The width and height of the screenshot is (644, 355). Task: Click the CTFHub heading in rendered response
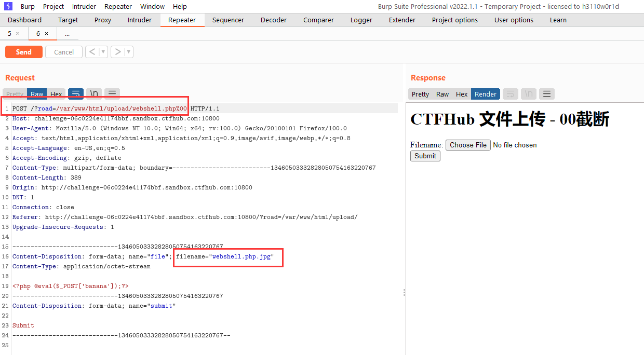pos(509,119)
